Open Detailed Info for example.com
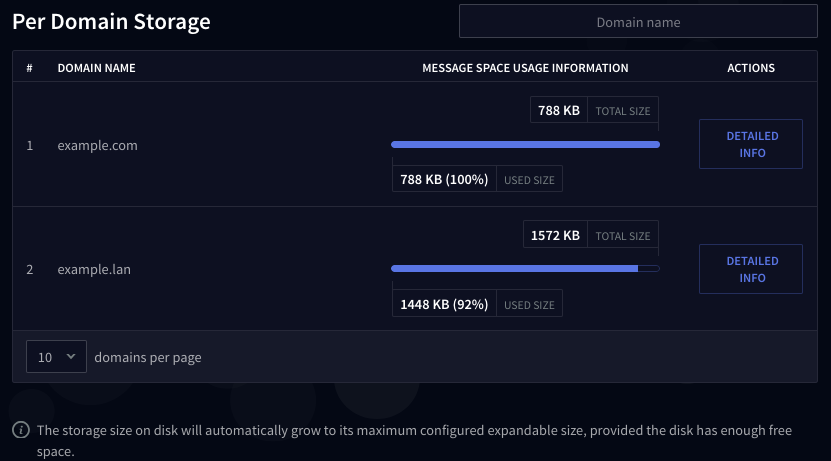This screenshot has width=831, height=461. [751, 145]
